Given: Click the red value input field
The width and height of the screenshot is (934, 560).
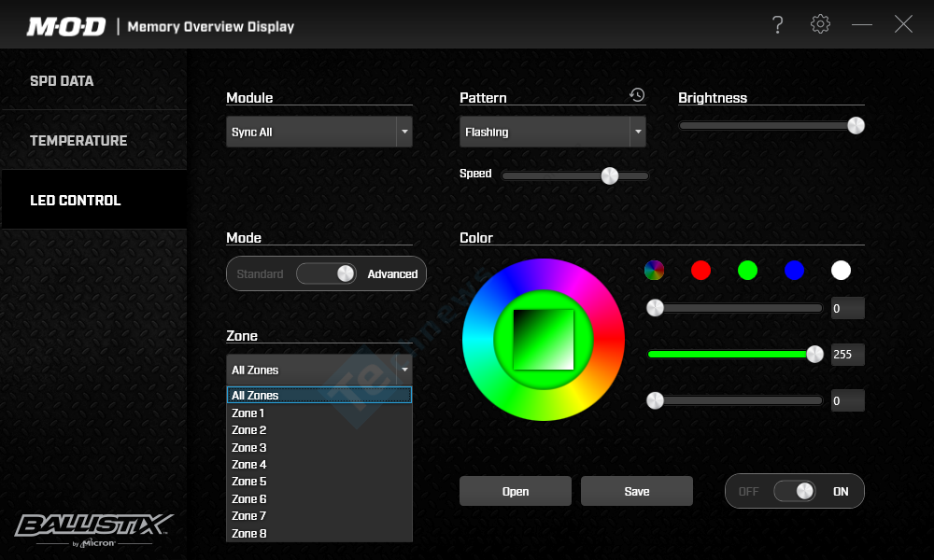Looking at the screenshot, I should point(848,308).
